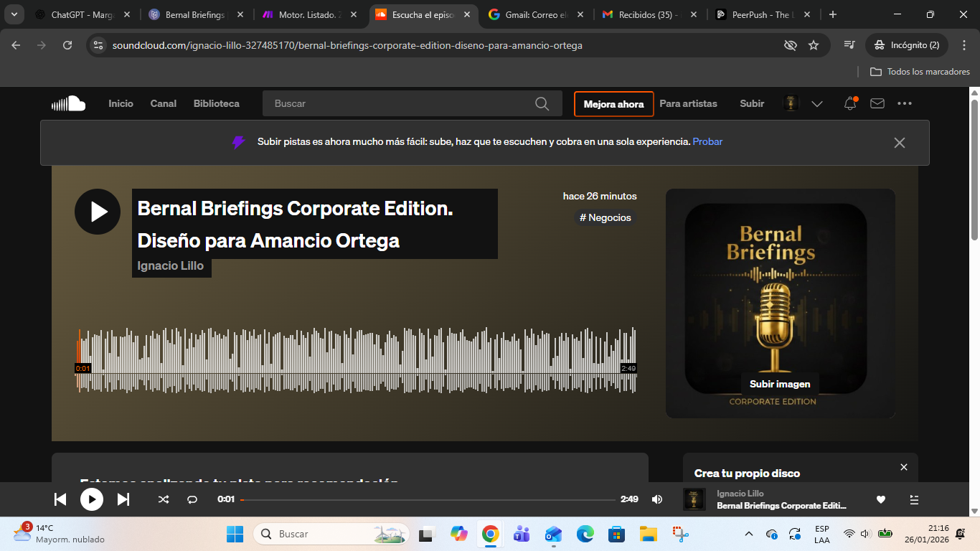The width and height of the screenshot is (980, 551).
Task: Open the Biblioteca menu item
Action: point(216,103)
